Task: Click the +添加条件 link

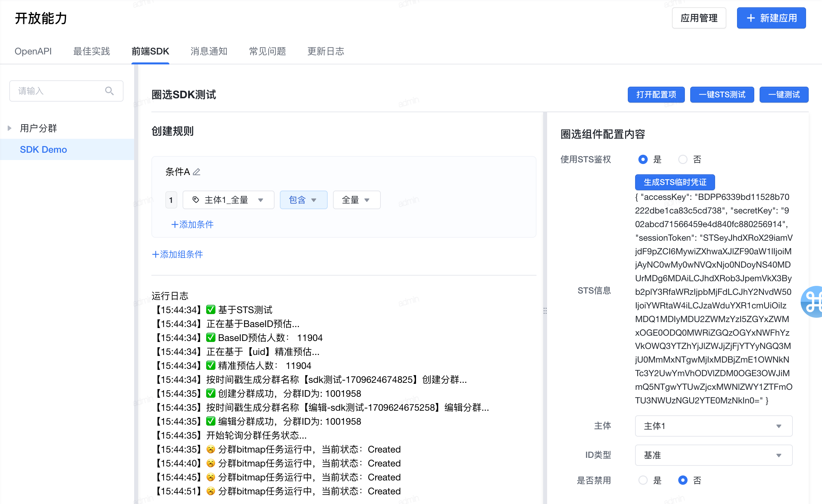Action: (x=192, y=224)
